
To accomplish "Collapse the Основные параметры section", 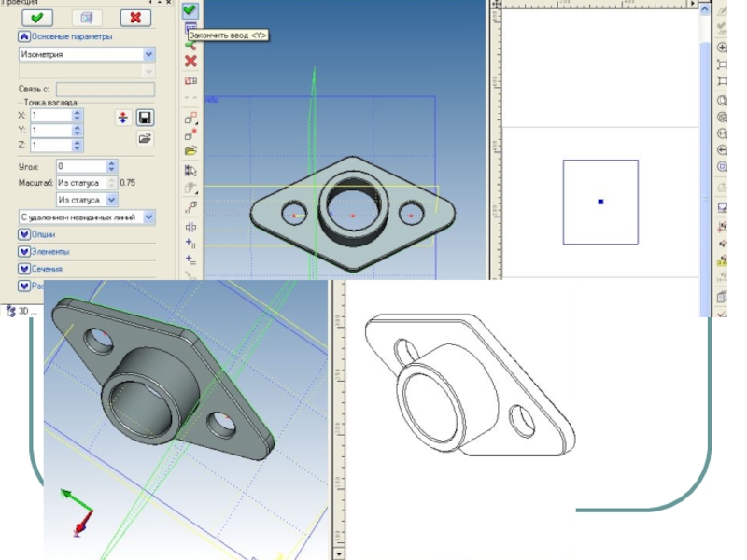I will click(x=24, y=36).
